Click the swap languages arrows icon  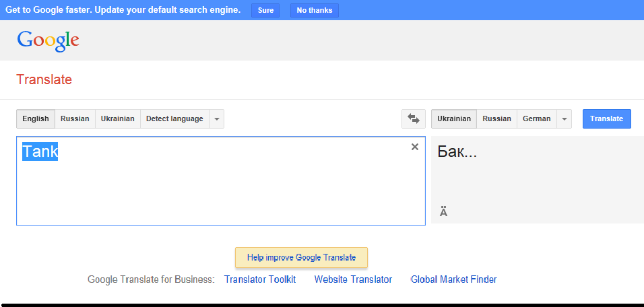click(413, 119)
